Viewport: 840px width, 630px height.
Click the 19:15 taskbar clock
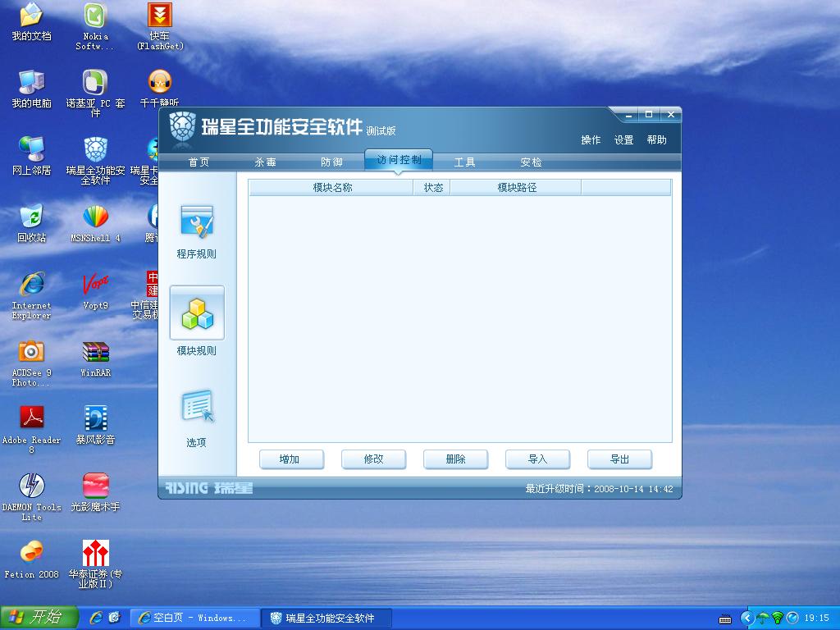click(816, 619)
